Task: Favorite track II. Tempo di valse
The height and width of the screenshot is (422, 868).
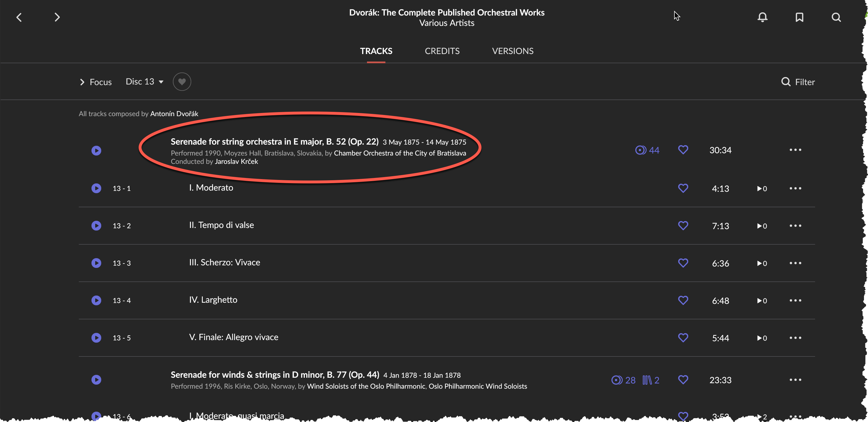Action: pyautogui.click(x=683, y=225)
